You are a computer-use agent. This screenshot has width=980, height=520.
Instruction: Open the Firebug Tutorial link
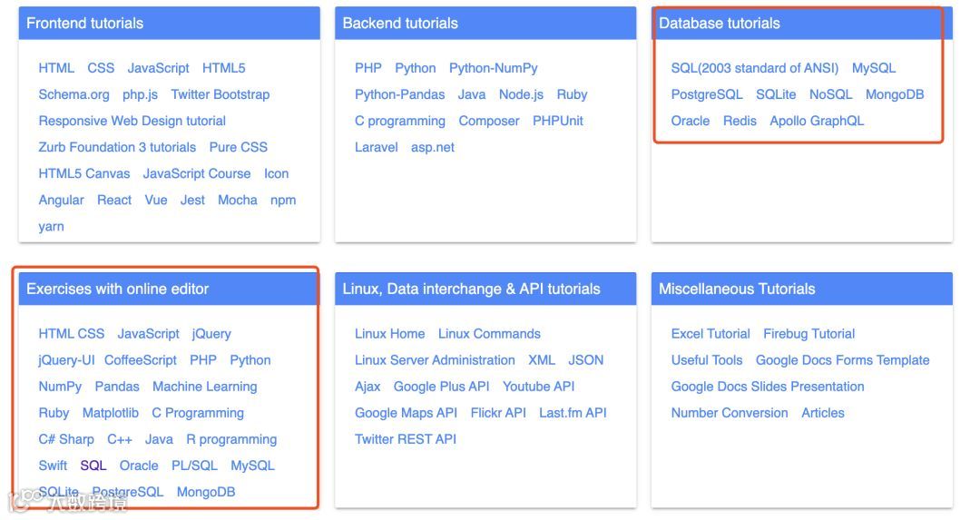(808, 334)
